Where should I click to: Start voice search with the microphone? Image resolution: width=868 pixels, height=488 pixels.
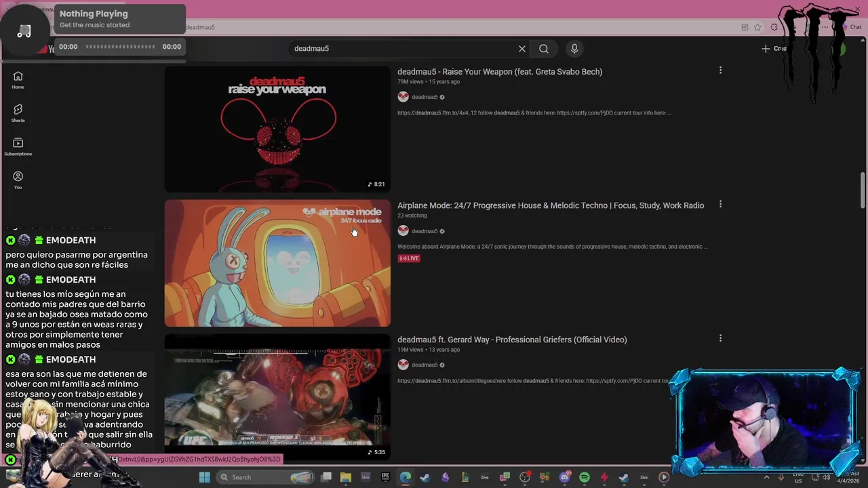tap(574, 49)
